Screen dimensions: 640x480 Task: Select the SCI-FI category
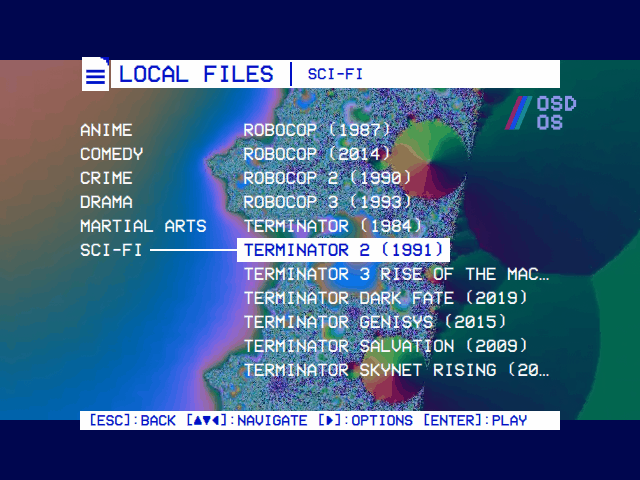click(x=111, y=250)
